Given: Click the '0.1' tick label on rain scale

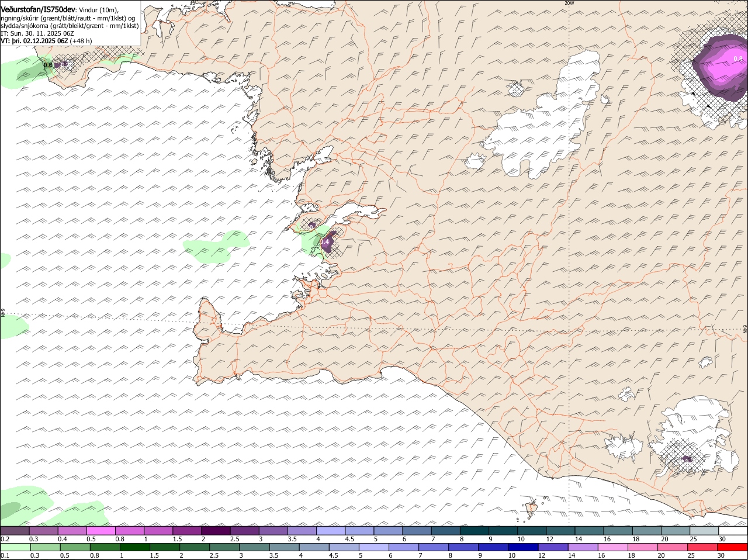Looking at the screenshot, I should 5,555.
